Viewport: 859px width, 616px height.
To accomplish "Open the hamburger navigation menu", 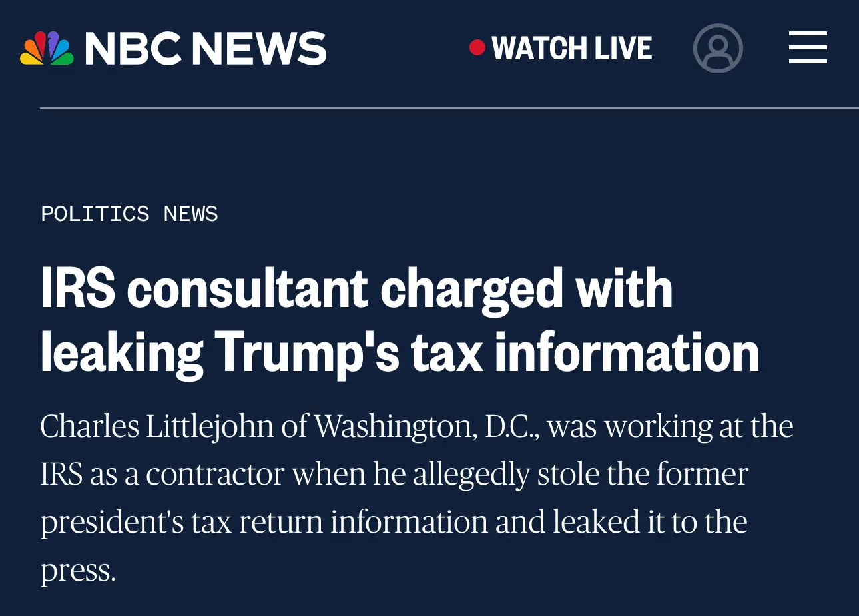I will (808, 48).
